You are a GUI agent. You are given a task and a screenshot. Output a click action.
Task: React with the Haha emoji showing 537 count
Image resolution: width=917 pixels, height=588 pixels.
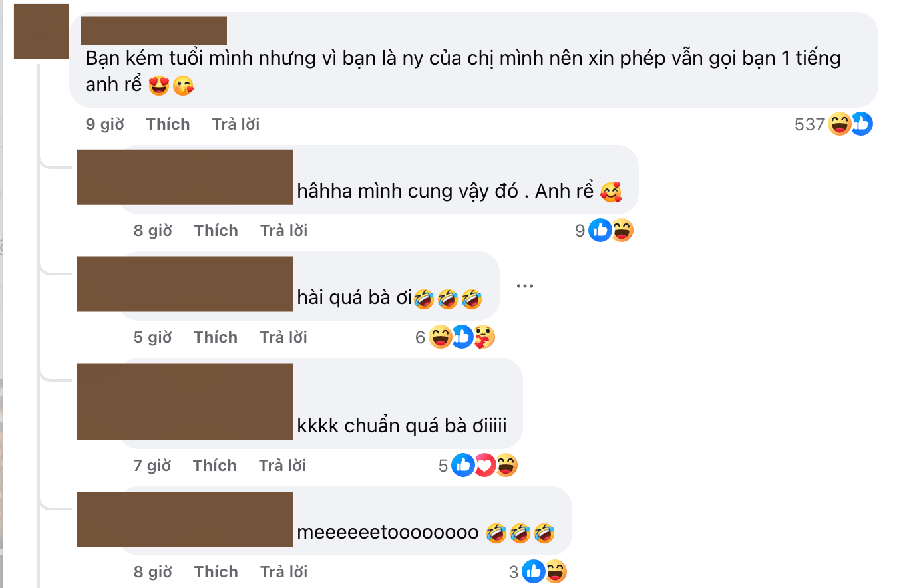(838, 124)
